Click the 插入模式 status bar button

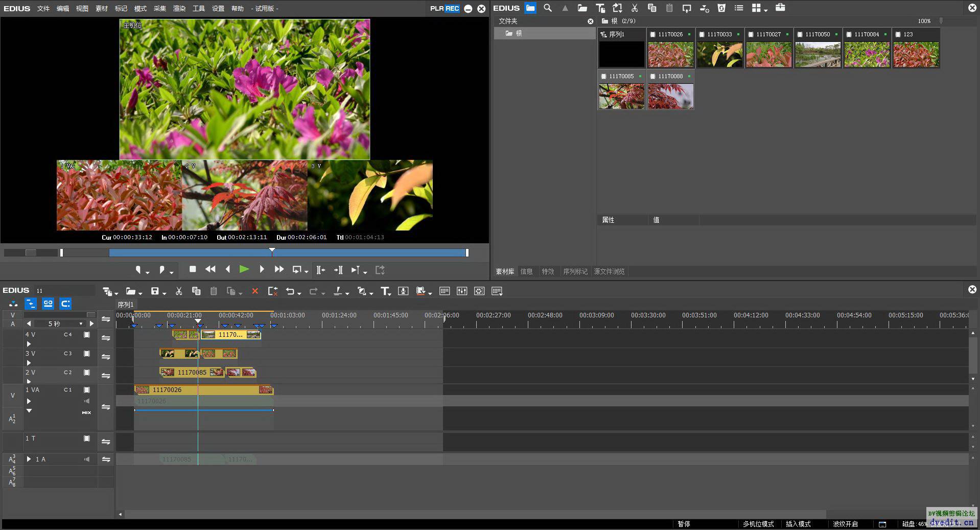click(x=798, y=524)
